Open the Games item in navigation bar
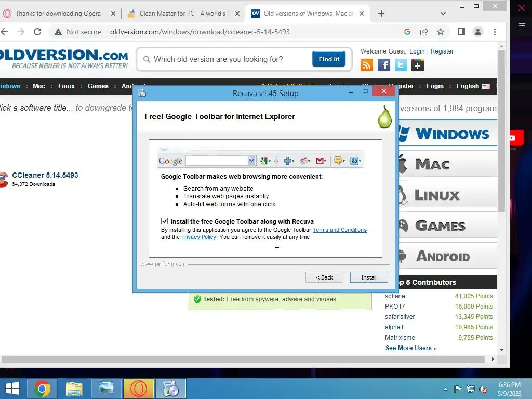Viewport: 532px width, 399px height. point(98,86)
